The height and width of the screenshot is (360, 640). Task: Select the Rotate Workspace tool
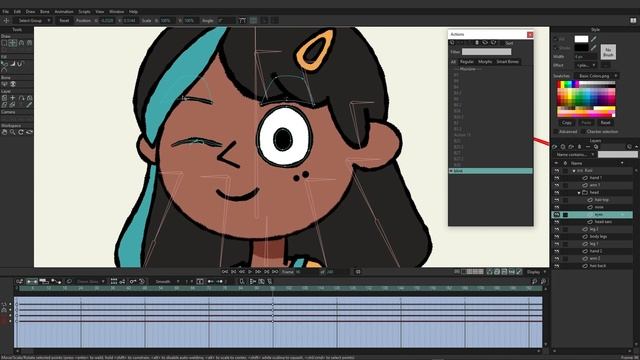[x=21, y=132]
